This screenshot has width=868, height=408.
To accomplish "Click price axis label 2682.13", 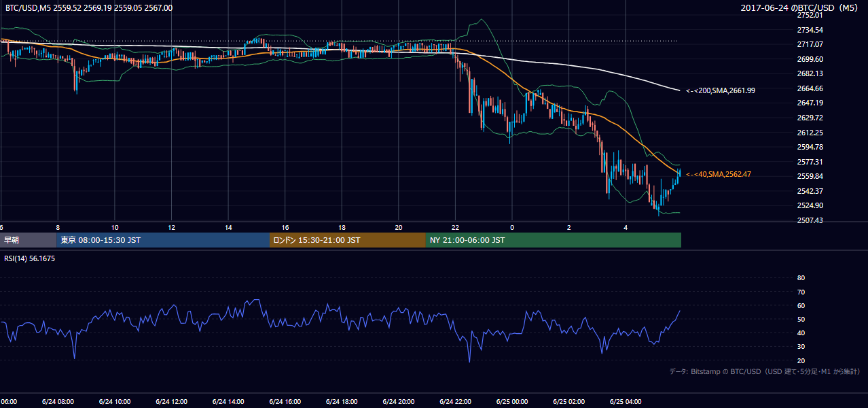I will (810, 73).
